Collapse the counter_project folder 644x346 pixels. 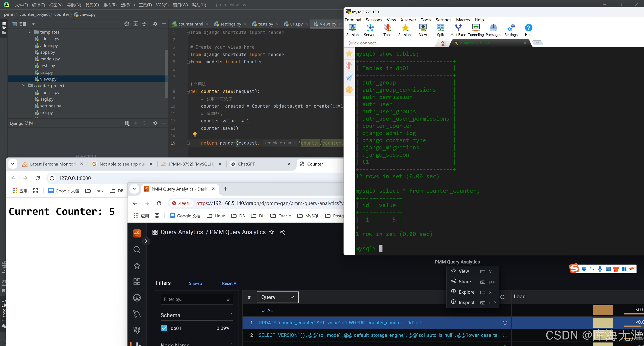pos(24,86)
